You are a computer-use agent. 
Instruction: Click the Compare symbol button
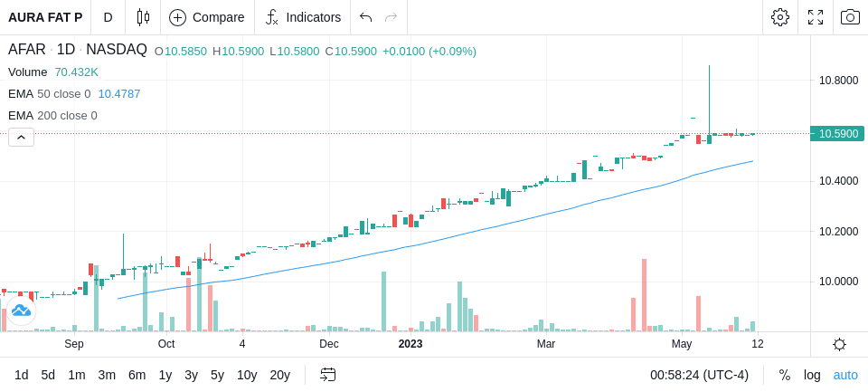pos(207,17)
